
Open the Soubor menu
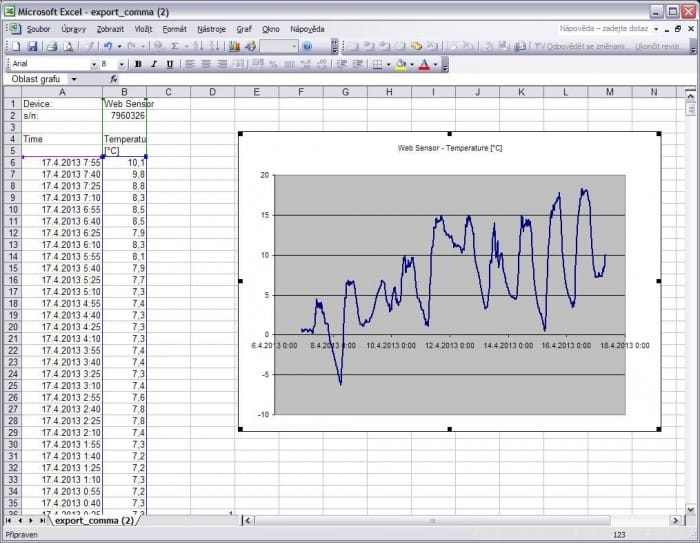(x=38, y=29)
